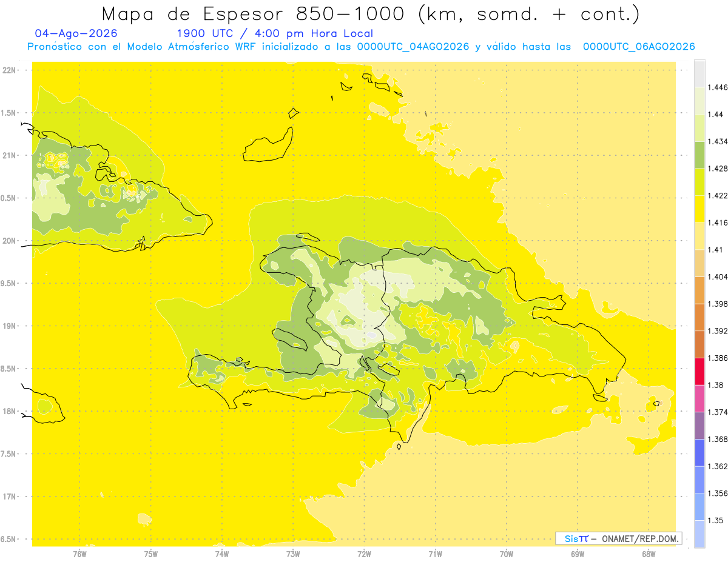Click the 1.422 colorbar value

pyautogui.click(x=718, y=196)
